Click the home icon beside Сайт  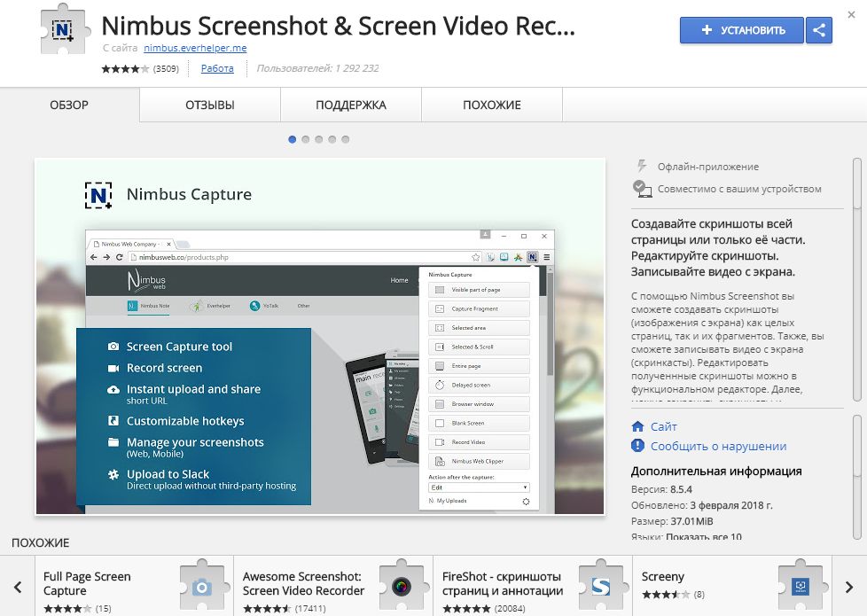637,426
